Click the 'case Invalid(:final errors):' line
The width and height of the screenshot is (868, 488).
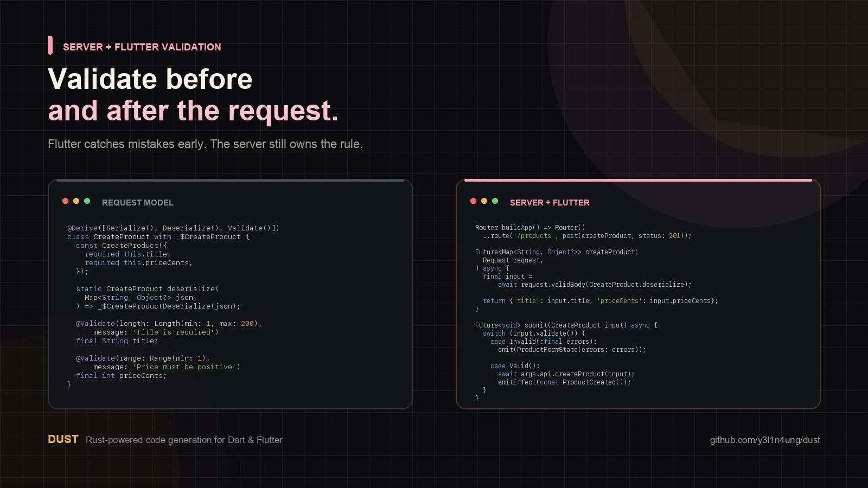tap(544, 342)
